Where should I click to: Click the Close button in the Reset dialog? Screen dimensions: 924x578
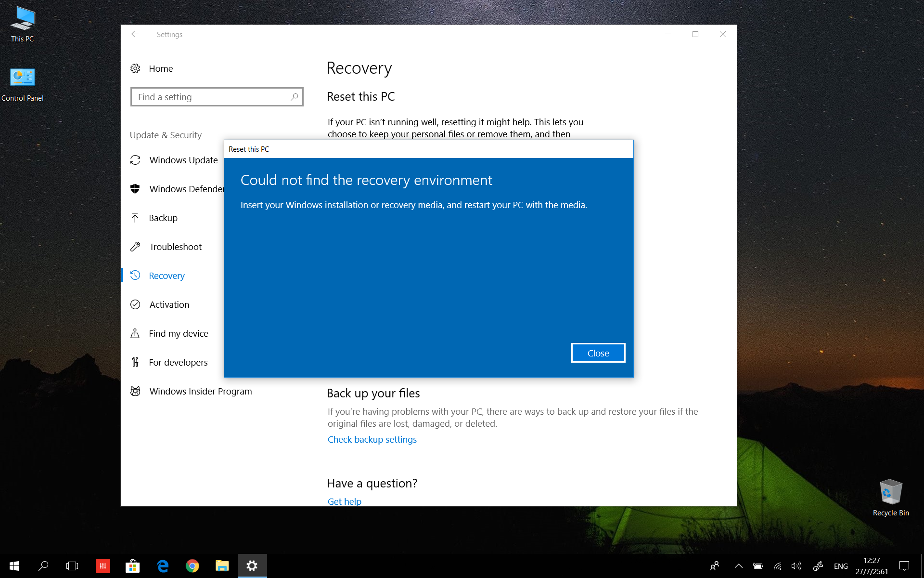coord(598,353)
